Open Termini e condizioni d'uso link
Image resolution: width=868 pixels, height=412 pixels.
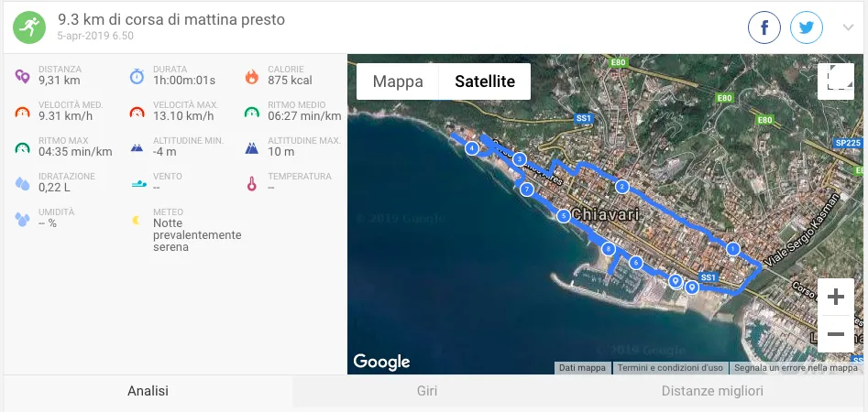(670, 368)
